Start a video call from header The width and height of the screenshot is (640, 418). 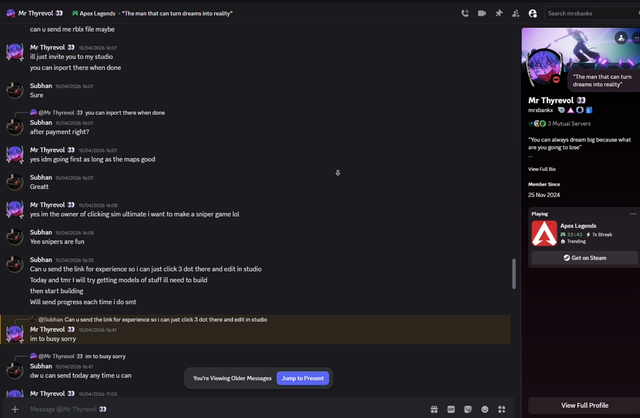click(x=482, y=13)
